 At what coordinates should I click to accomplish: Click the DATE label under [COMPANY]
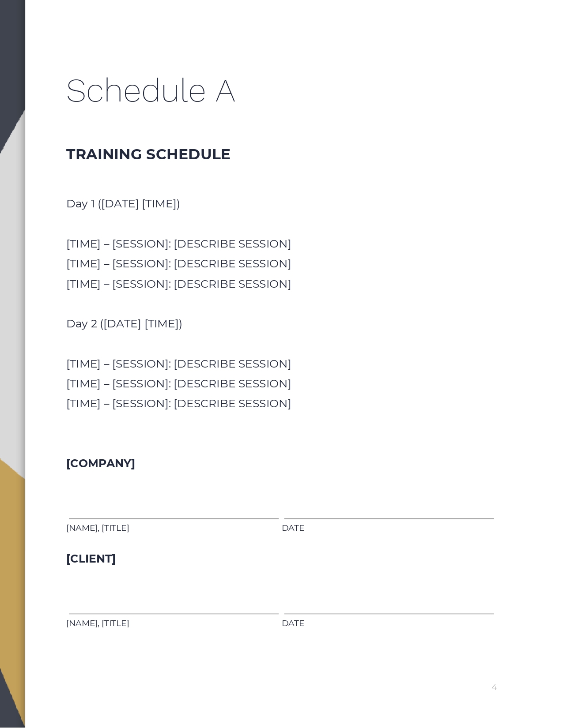tap(293, 528)
